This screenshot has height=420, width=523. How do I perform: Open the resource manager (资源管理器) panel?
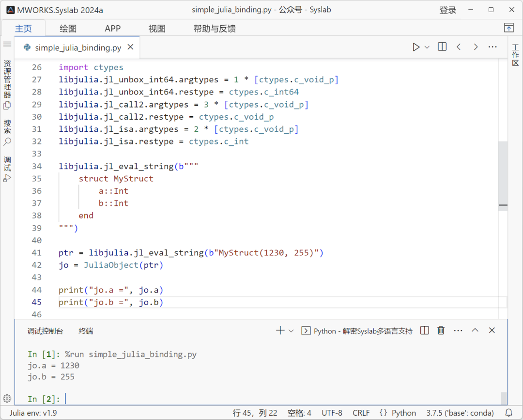point(7,85)
